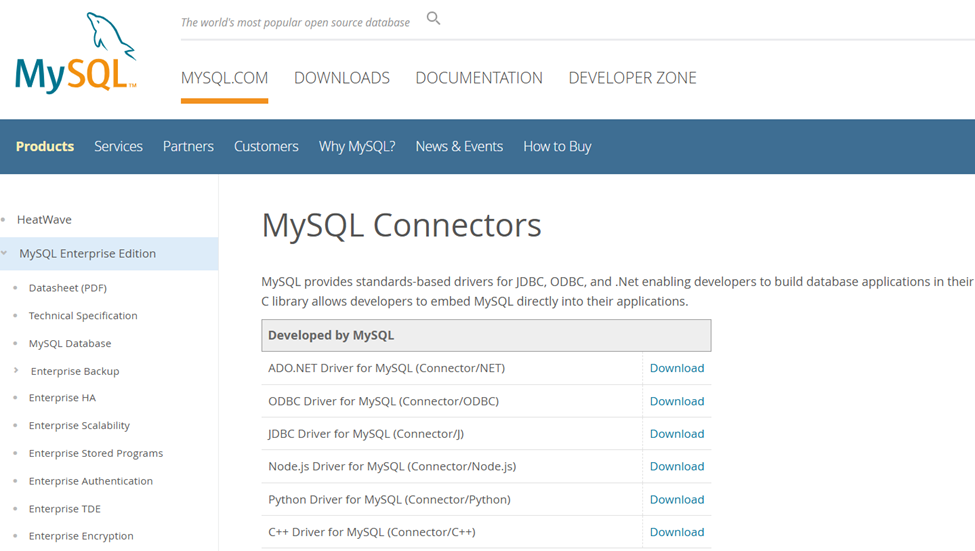Expand the Enterprise Backup arrow
Viewport: 975px width, 551px height.
[x=16, y=371]
